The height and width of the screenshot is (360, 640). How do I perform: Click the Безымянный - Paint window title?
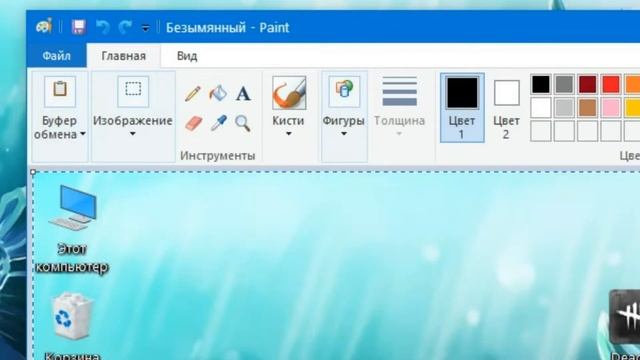(227, 27)
